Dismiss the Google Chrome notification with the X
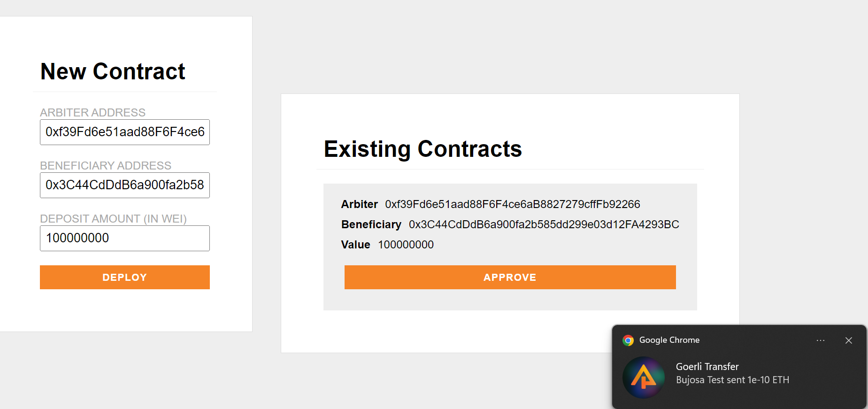 coord(848,340)
